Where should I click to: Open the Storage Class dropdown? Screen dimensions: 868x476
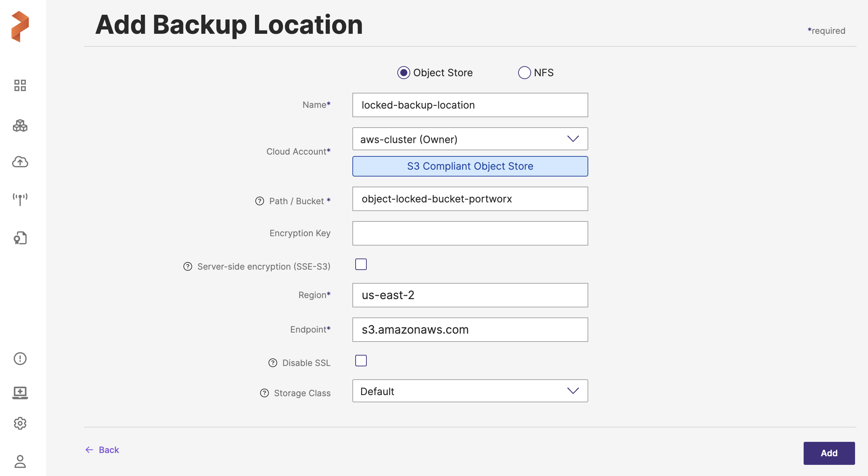click(x=470, y=391)
